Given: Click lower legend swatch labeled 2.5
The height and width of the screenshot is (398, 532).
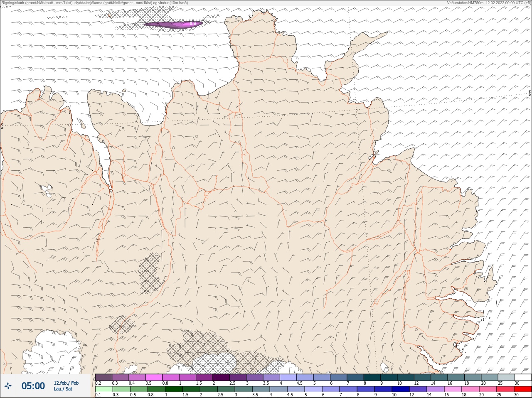Looking at the screenshot, I should pos(226,389).
